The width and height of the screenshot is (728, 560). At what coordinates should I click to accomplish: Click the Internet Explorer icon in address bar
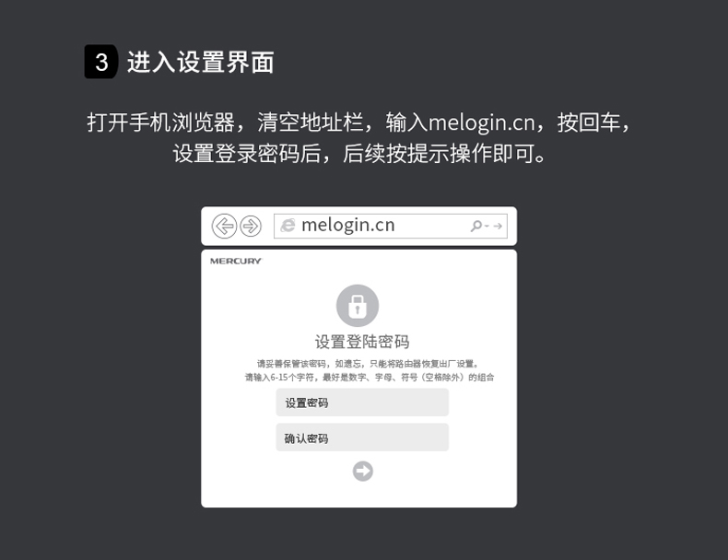[288, 226]
